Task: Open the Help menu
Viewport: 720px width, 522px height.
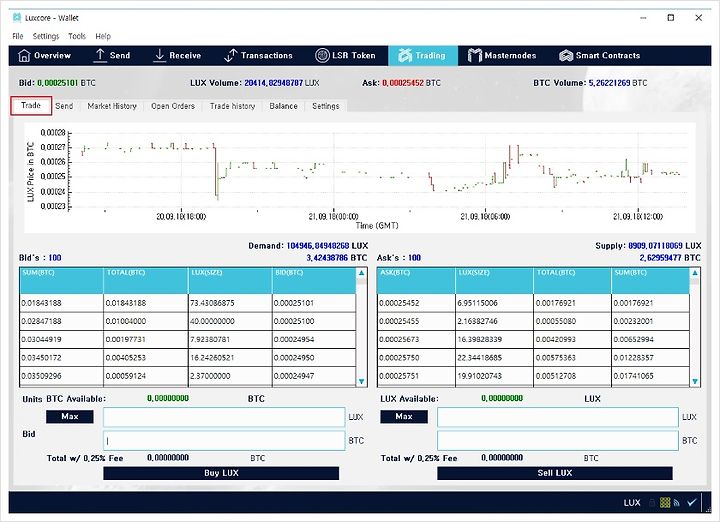Action: (103, 36)
